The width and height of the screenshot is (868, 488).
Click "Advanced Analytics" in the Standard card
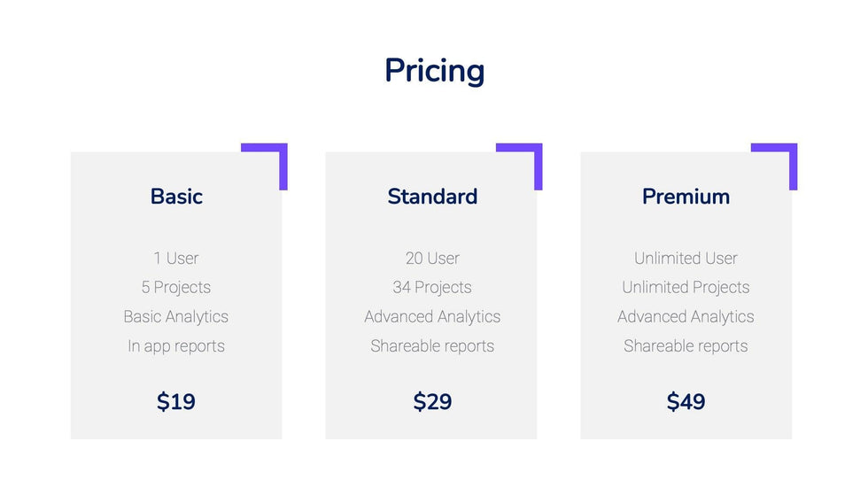pyautogui.click(x=432, y=317)
